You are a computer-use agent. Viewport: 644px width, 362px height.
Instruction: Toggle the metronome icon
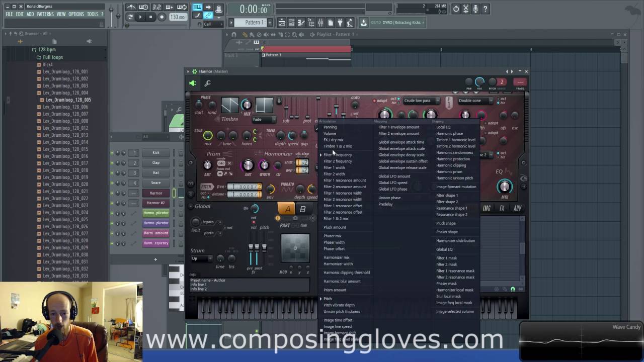click(131, 7)
